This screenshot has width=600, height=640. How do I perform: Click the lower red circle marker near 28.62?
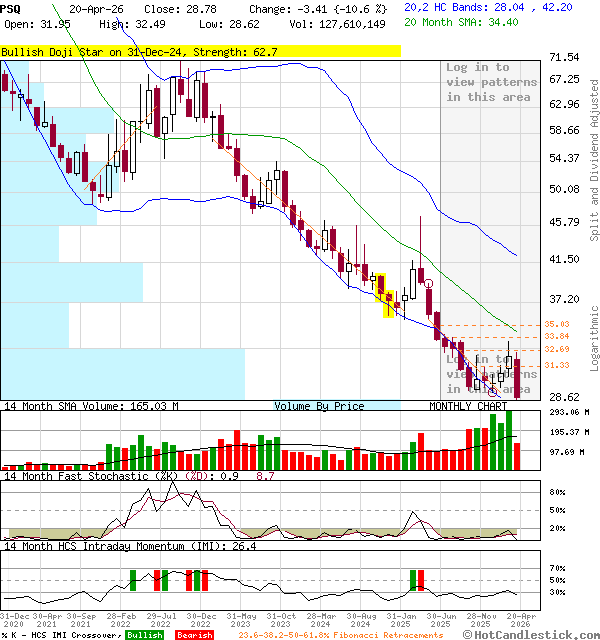(491, 391)
